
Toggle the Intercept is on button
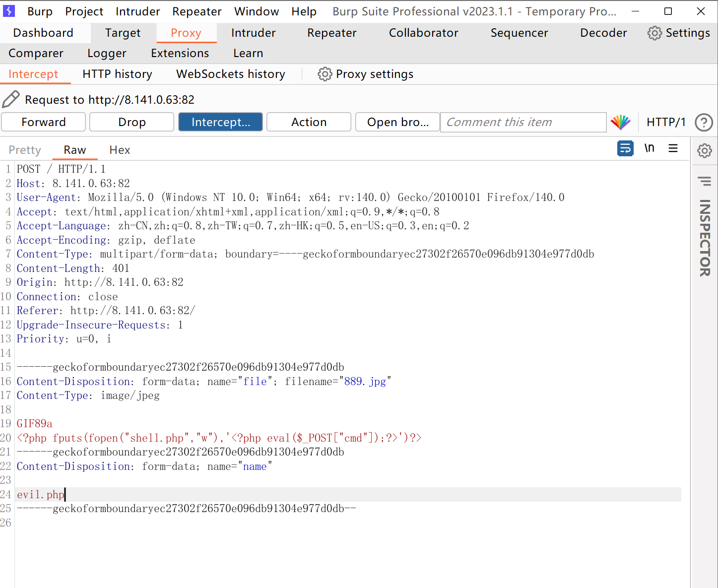[x=220, y=122]
